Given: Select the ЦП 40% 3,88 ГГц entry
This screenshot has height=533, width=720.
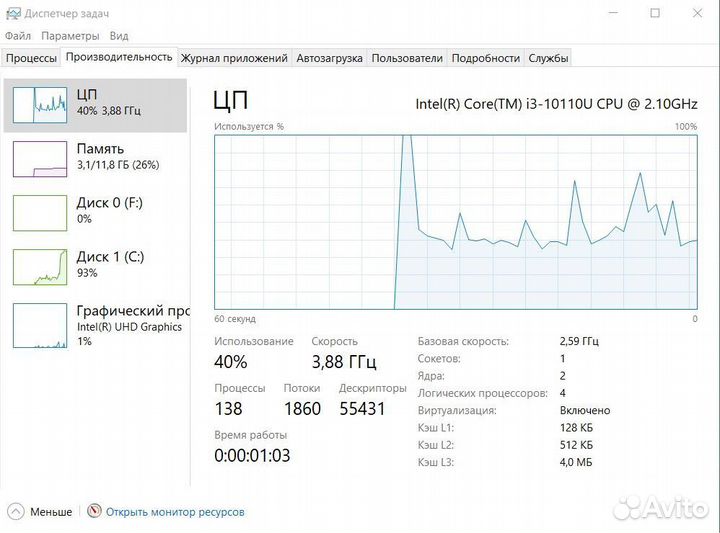Looking at the screenshot, I should click(x=96, y=105).
